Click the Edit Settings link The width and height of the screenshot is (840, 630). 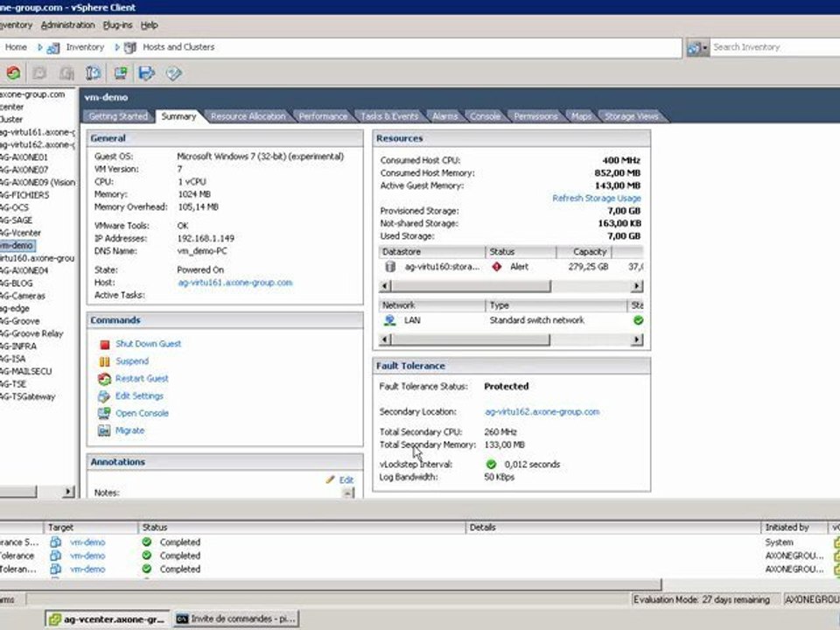click(139, 395)
